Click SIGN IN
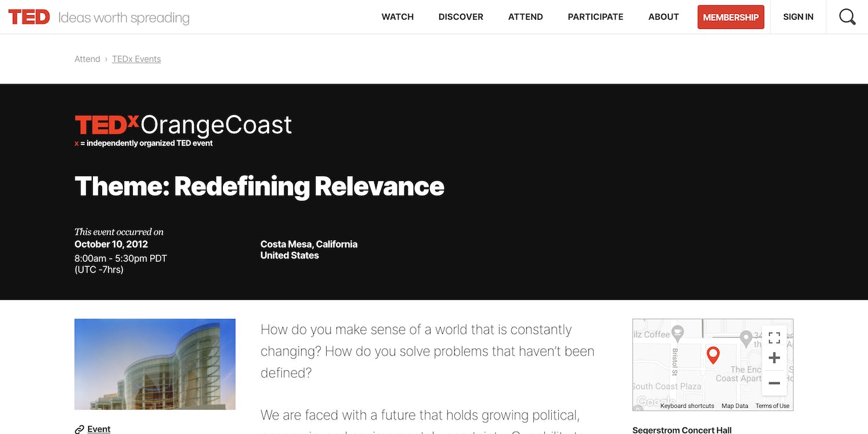Viewport: 868px width, 434px height. click(x=798, y=17)
